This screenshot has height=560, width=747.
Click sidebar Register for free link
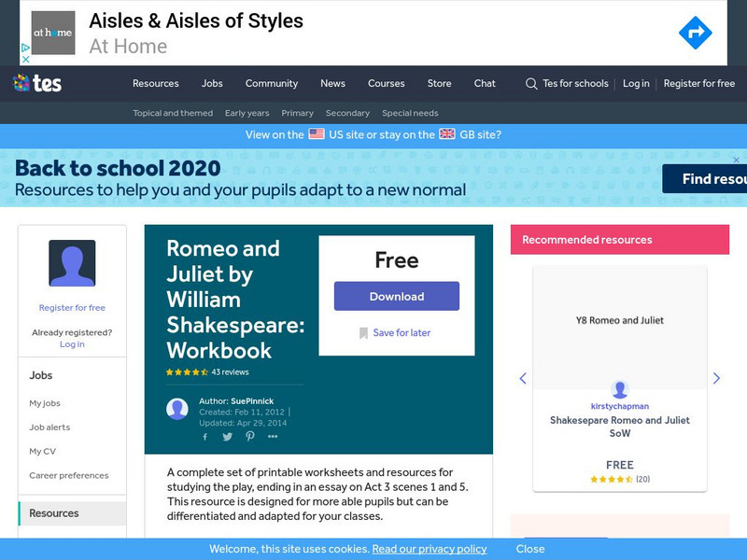[72, 308]
